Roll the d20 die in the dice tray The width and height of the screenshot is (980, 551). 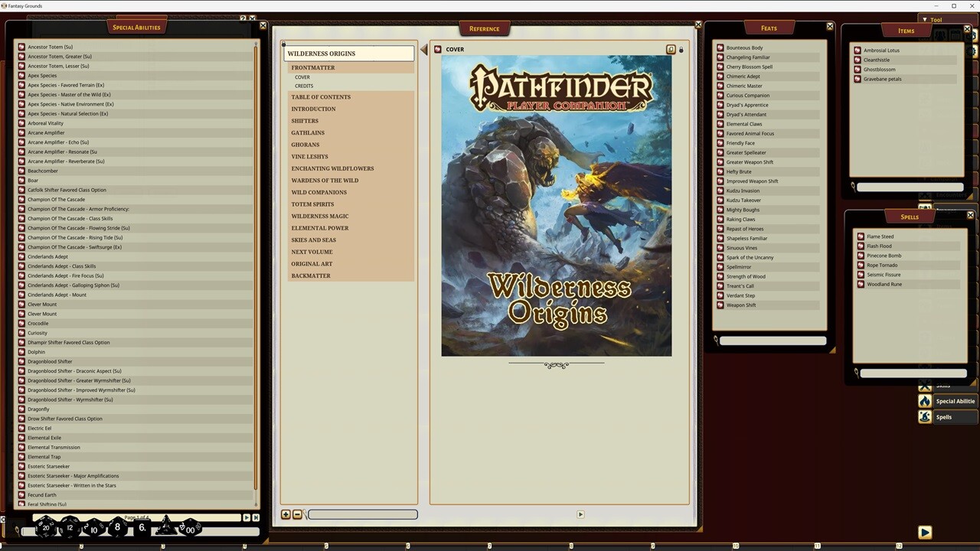(x=44, y=527)
